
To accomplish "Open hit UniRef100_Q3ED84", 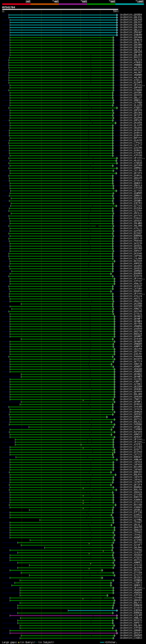I will 131,610.
